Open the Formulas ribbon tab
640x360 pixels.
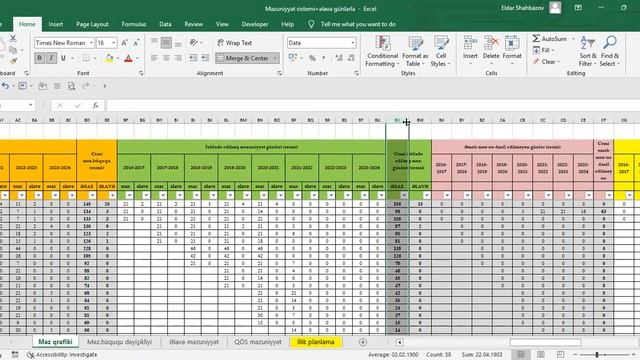point(133,24)
